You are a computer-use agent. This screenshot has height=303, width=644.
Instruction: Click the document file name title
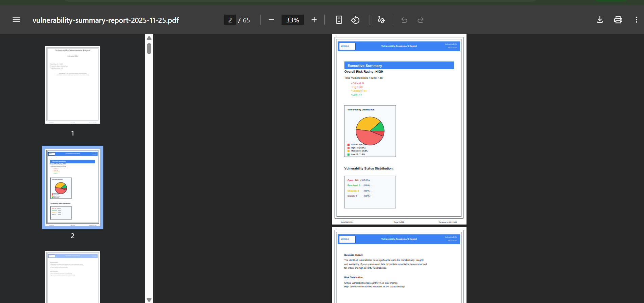click(106, 20)
